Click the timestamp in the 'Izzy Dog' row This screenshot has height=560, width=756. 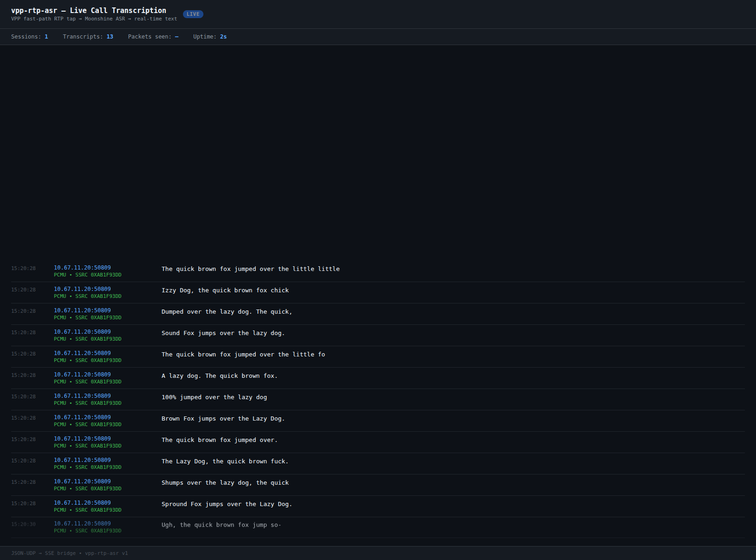23,290
